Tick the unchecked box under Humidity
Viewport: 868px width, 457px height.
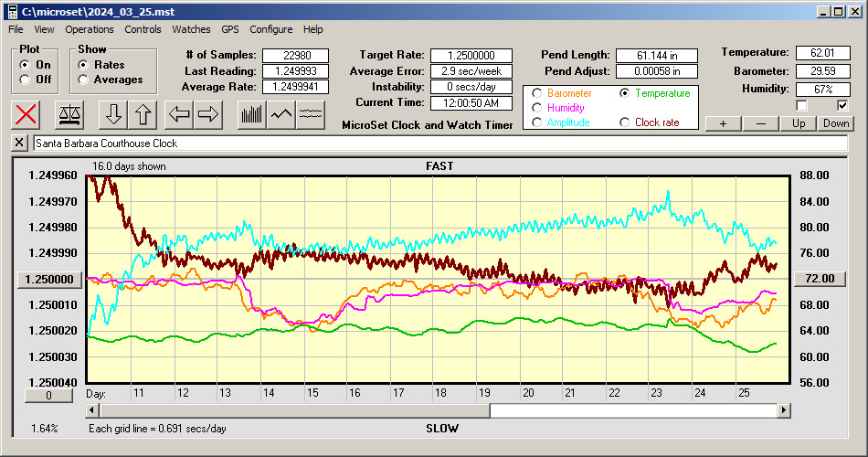click(801, 105)
